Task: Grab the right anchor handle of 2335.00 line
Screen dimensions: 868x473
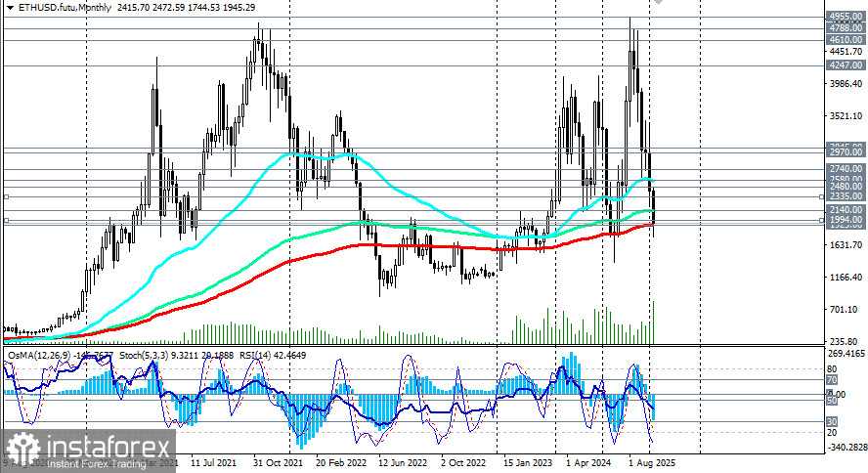Action: pyautogui.click(x=821, y=197)
